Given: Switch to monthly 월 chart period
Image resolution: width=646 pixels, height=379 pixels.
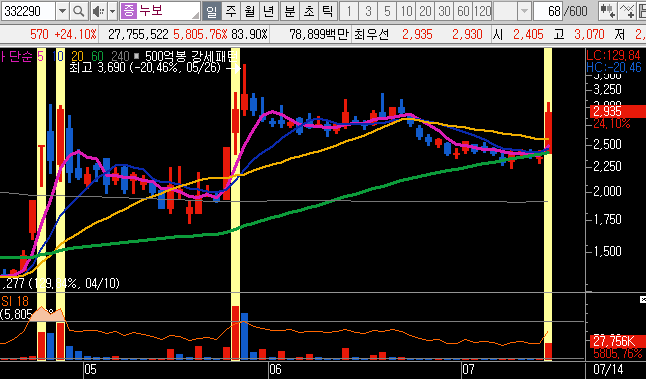Looking at the screenshot, I should coord(250,11).
